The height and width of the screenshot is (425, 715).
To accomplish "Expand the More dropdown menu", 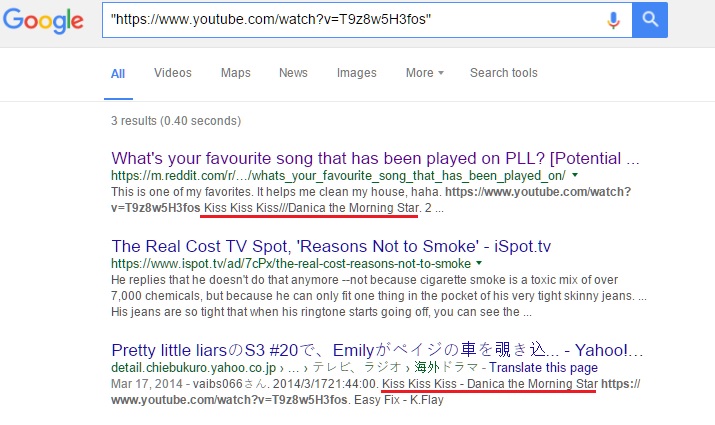I will [425, 73].
